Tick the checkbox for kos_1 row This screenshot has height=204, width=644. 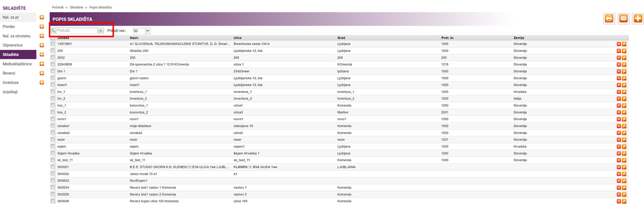coord(53,105)
